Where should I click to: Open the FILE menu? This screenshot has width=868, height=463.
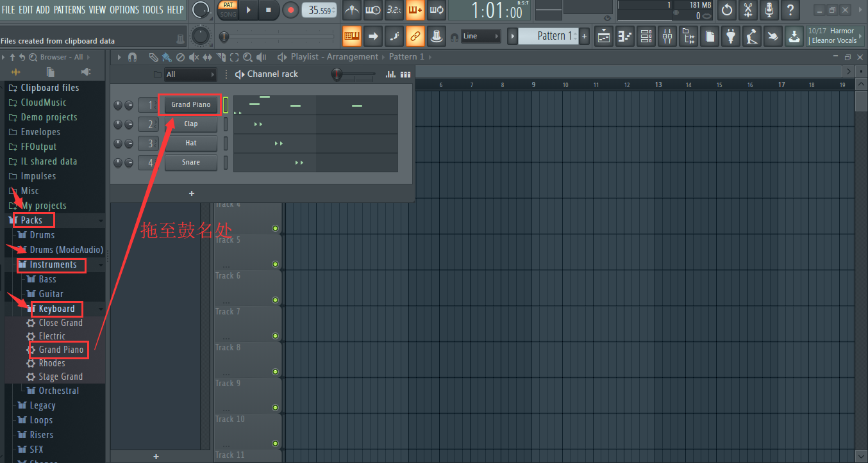click(8, 10)
